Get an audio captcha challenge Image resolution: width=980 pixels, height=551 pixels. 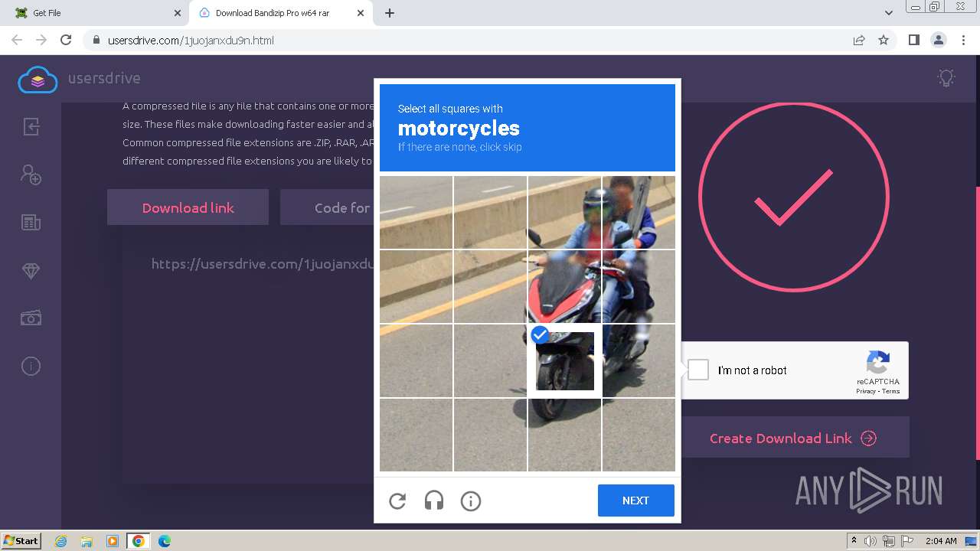click(x=434, y=501)
